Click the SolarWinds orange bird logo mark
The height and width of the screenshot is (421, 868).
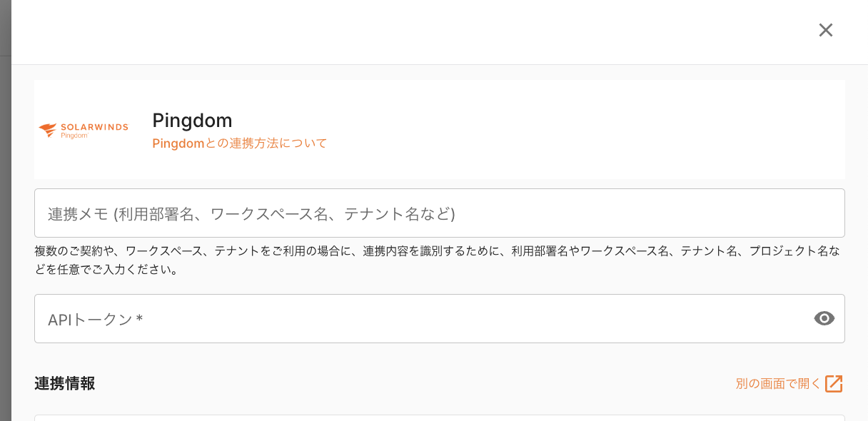[x=48, y=129]
